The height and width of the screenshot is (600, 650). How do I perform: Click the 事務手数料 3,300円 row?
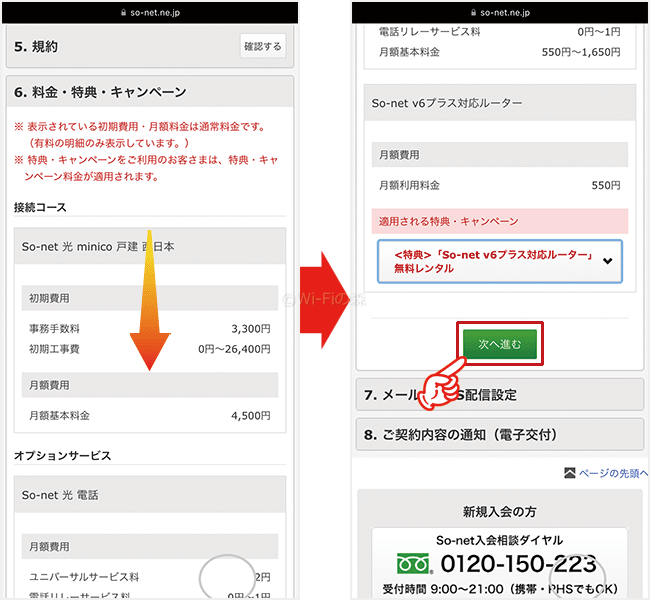(150, 329)
